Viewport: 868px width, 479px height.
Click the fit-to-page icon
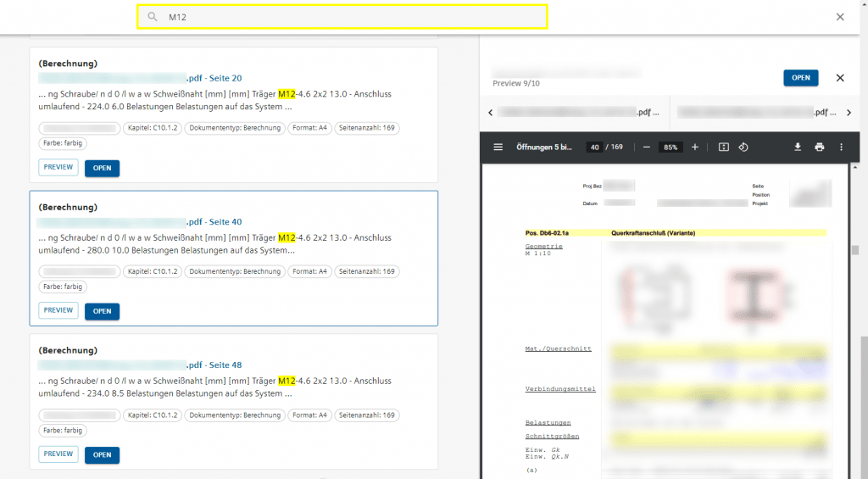point(723,147)
